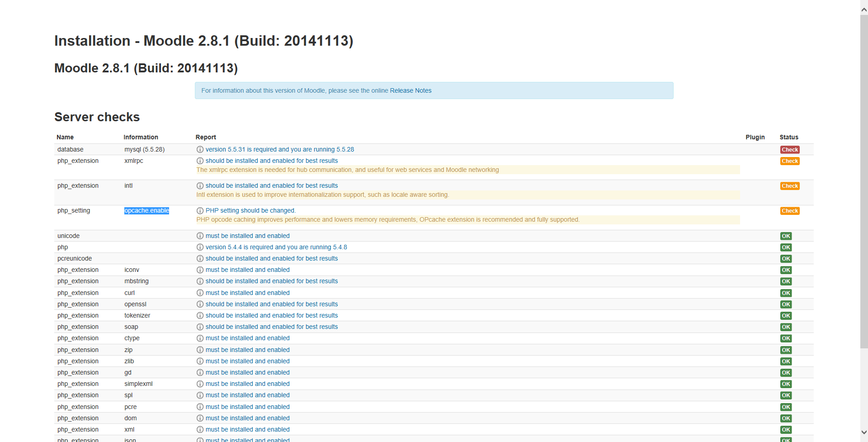
Task: Click info icon in the unicode row
Action: pos(200,236)
